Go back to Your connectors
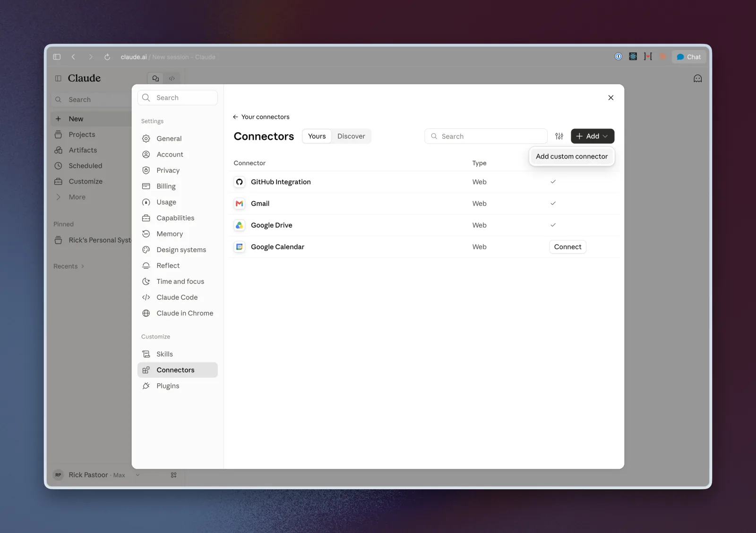Image resolution: width=756 pixels, height=533 pixels. 261,117
